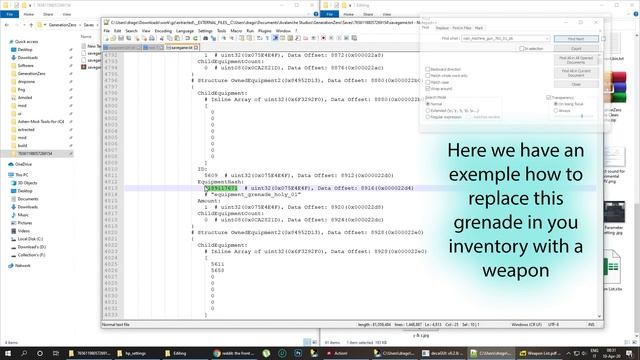The height and width of the screenshot is (360, 640).
Task: Click the Paste toolbar icon
Action: 177,38
